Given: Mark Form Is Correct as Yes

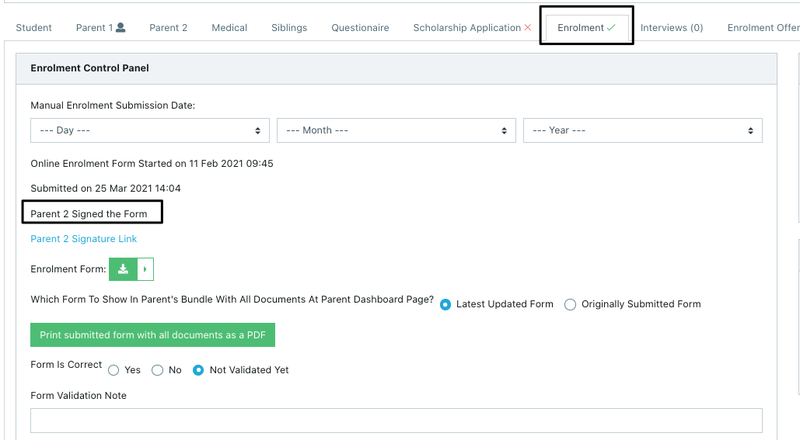Looking at the screenshot, I should (114, 370).
